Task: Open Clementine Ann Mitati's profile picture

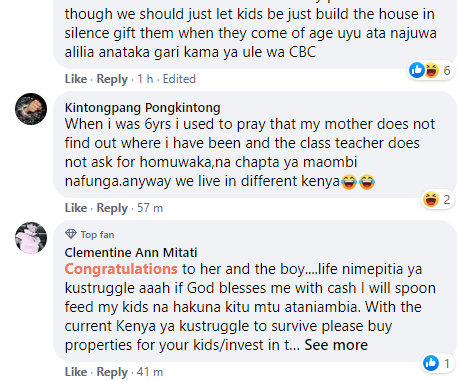Action: pos(31,238)
